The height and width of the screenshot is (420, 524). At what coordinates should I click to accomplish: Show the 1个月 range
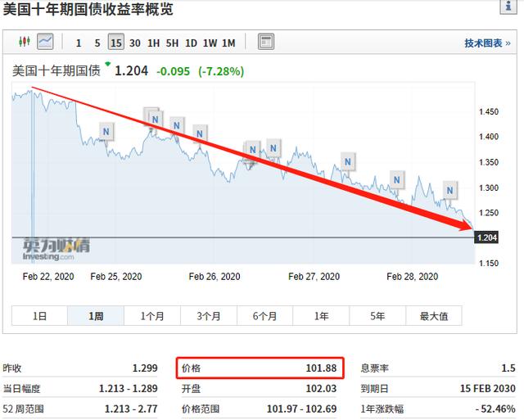152,316
